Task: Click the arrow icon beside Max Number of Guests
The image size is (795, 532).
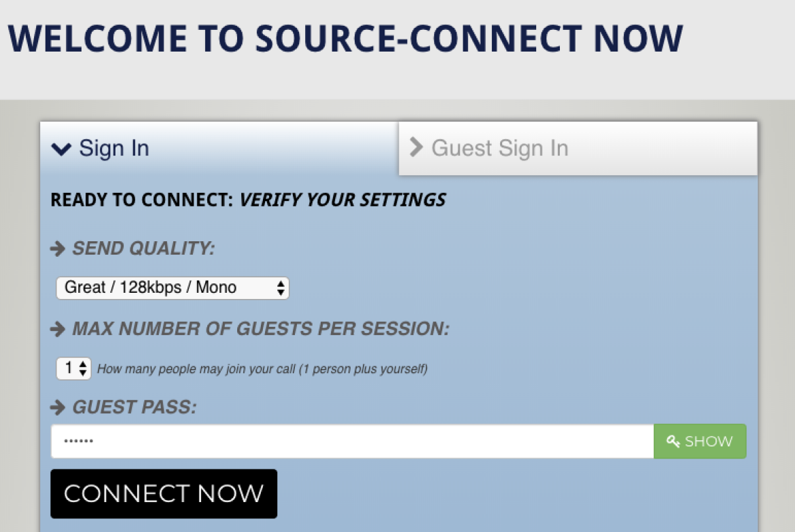Action: (58, 329)
